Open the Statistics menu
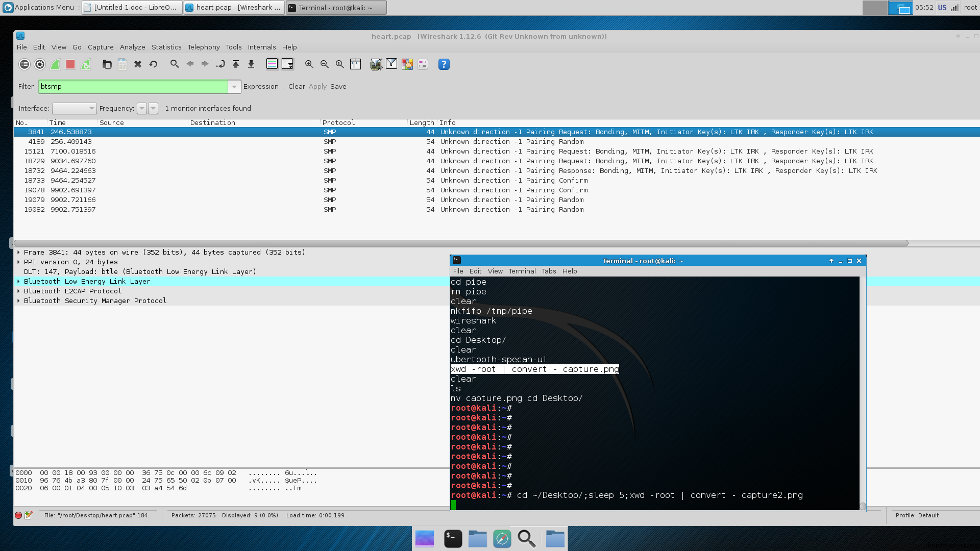Viewport: 980px width, 551px height. click(x=166, y=47)
